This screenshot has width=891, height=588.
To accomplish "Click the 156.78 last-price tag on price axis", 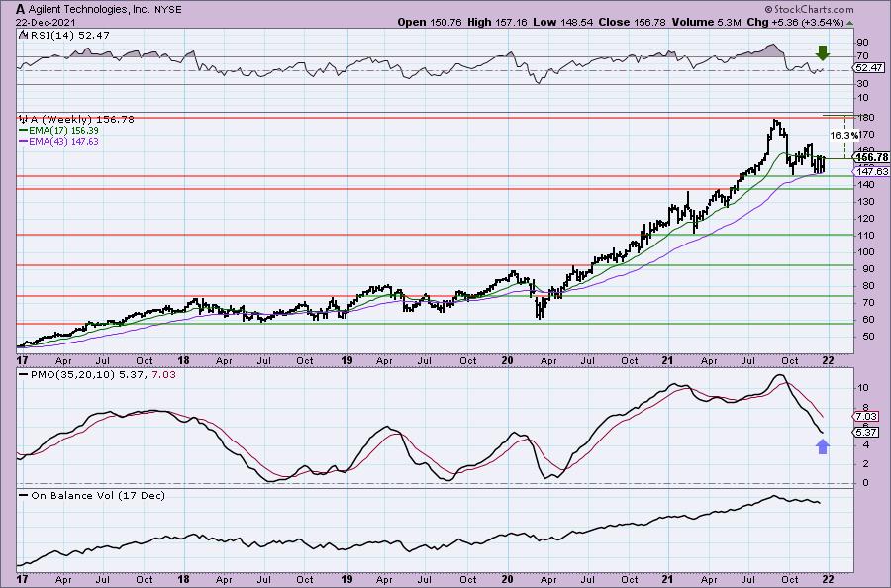I will (871, 157).
